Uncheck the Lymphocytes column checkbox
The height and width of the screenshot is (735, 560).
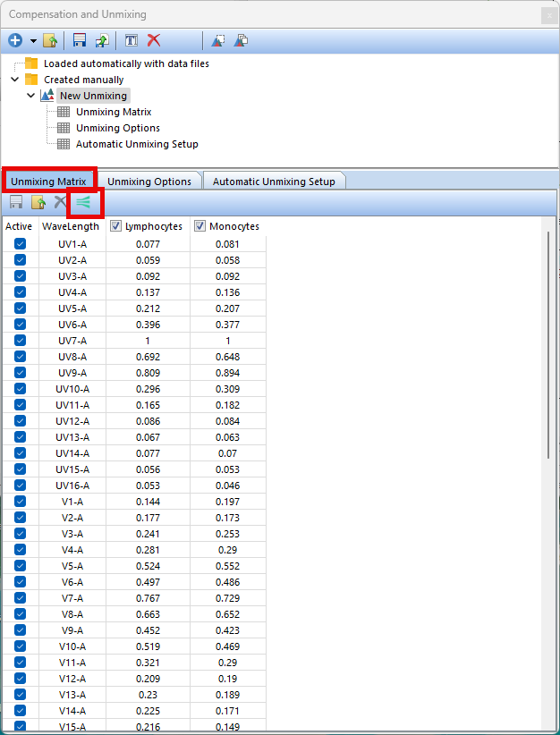tap(115, 226)
